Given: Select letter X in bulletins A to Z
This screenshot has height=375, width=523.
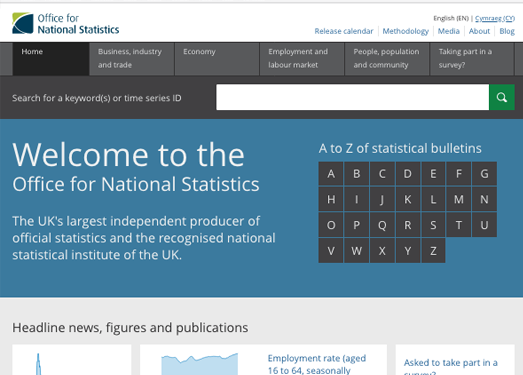Looking at the screenshot, I should point(382,251).
